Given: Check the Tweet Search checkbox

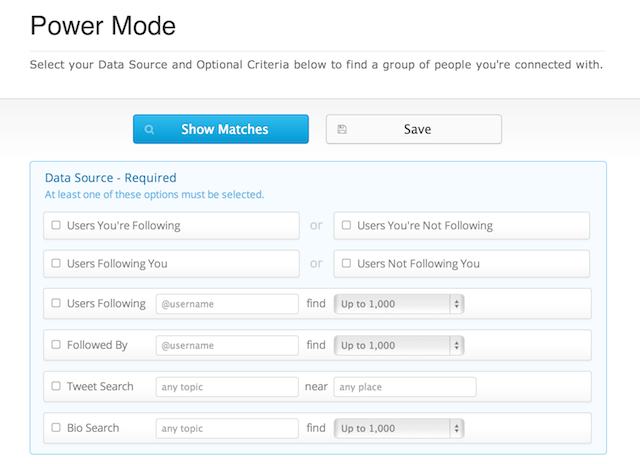Looking at the screenshot, I should [x=56, y=386].
